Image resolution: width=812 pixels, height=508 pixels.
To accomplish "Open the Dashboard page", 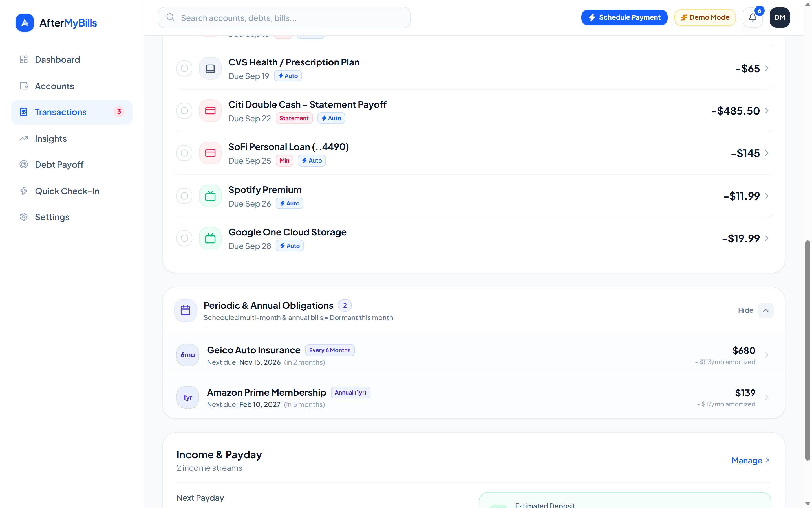I will pos(72,60).
